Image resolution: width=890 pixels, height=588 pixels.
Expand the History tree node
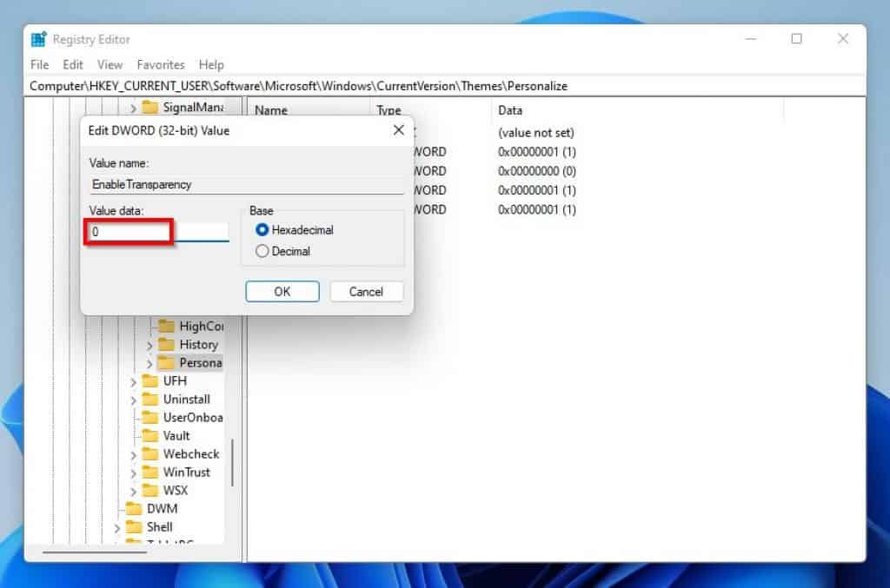[149, 346]
